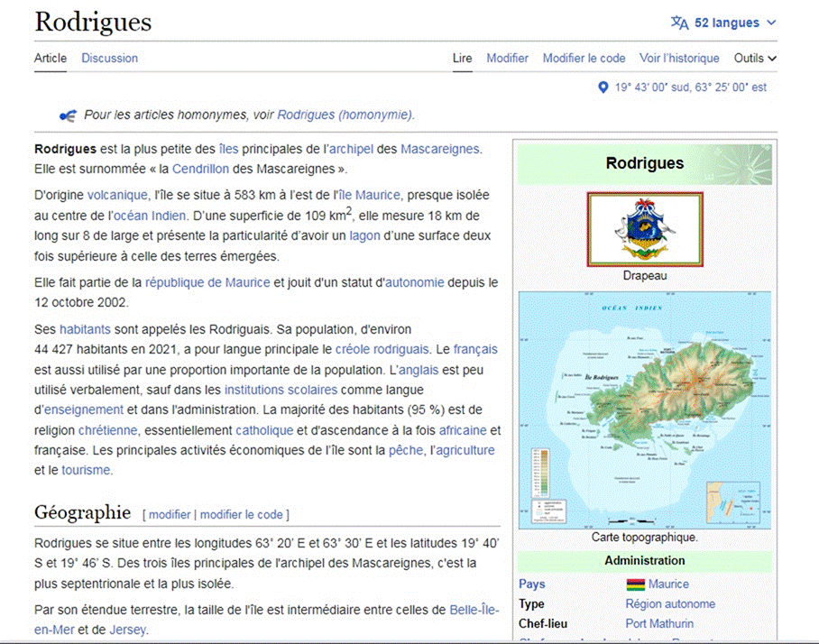The image size is (819, 644).
Task: Open the île Maurice link
Action: tap(369, 195)
